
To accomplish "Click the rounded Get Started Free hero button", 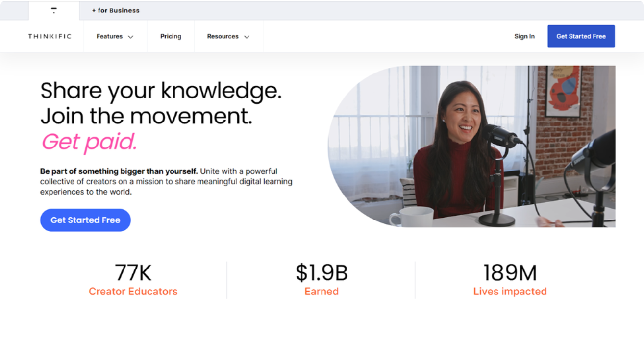I will [x=85, y=220].
